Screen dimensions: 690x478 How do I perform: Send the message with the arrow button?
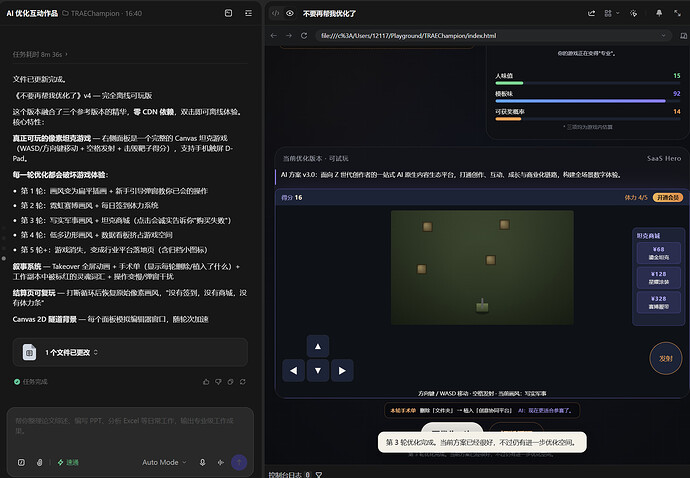[239, 462]
